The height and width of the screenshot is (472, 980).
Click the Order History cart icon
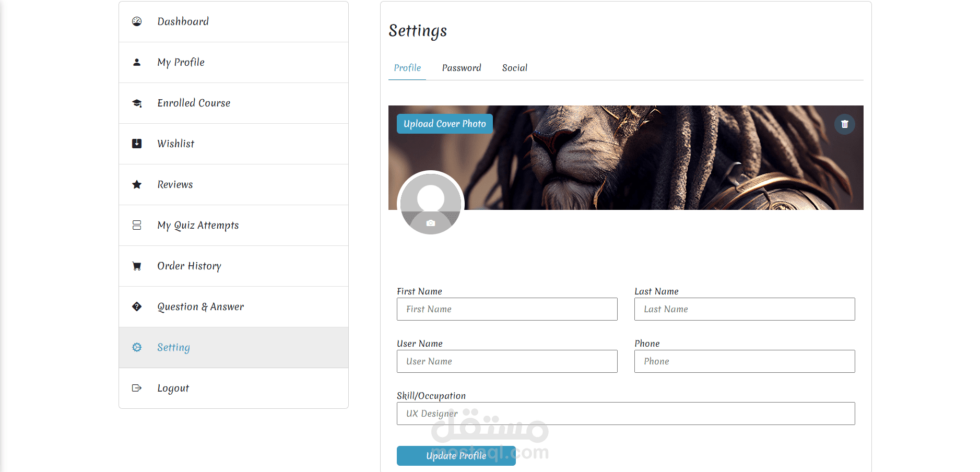pyautogui.click(x=137, y=266)
